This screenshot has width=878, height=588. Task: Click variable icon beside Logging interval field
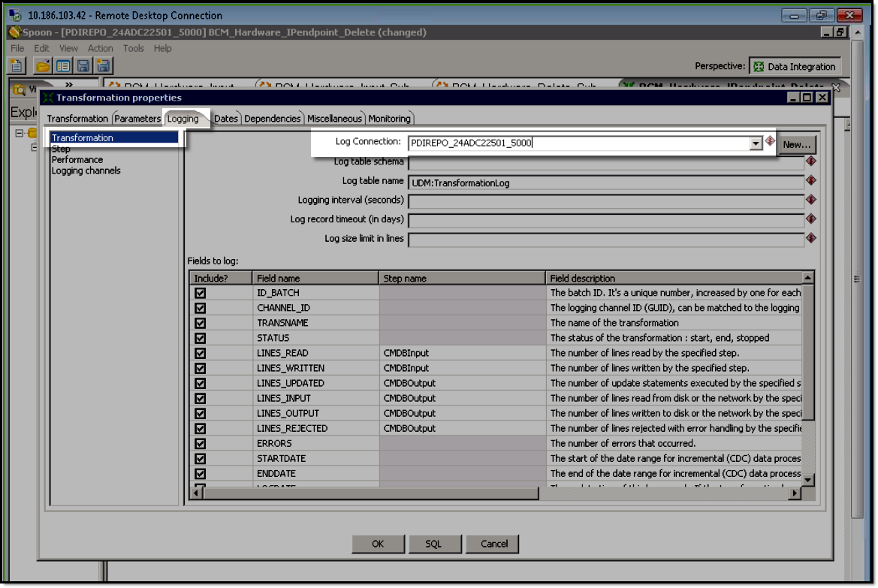[x=810, y=200]
